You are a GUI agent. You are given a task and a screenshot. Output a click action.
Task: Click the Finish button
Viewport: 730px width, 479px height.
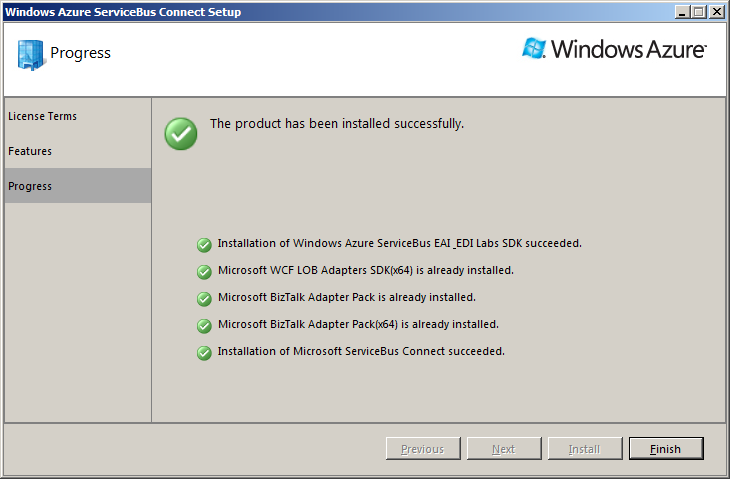click(x=666, y=448)
